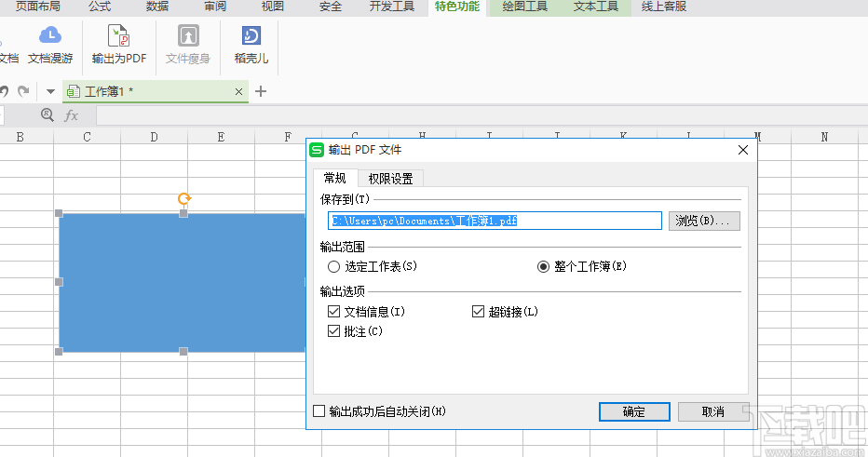The height and width of the screenshot is (457, 868).
Task: Click the redo arrow icon
Action: pos(23,91)
